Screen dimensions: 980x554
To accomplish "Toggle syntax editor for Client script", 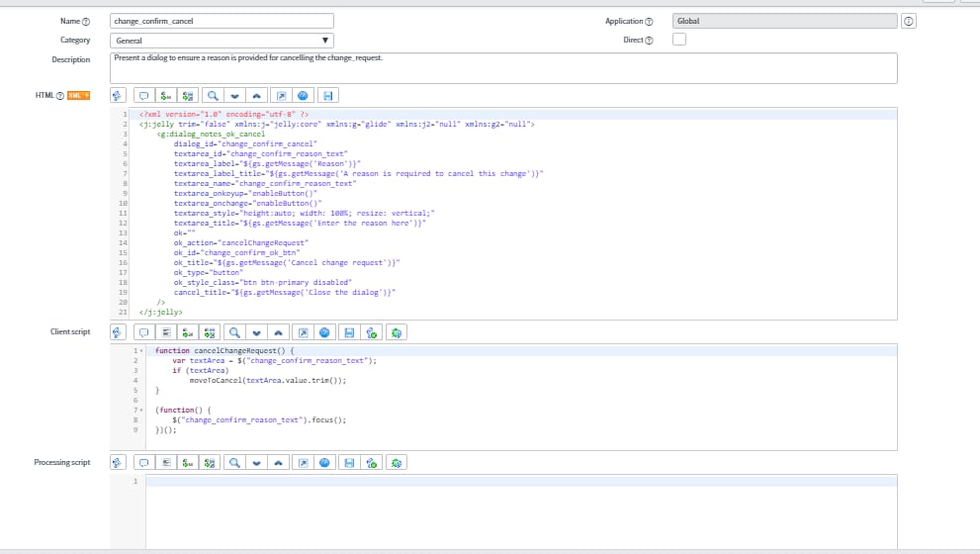I will 118,332.
